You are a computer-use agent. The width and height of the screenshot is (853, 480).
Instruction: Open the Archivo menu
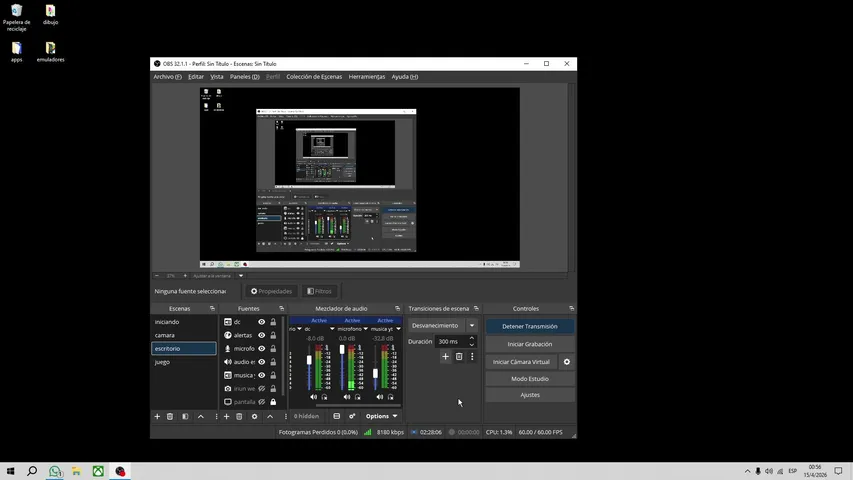tap(168, 77)
